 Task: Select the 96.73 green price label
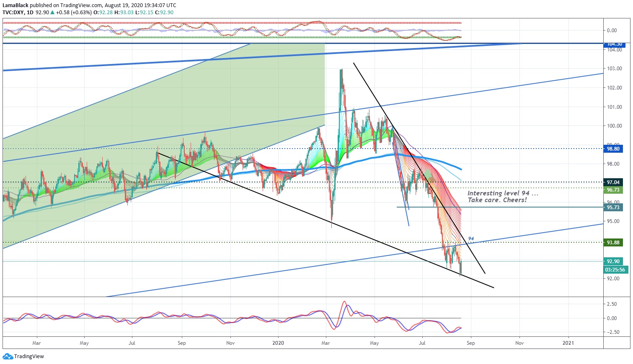tap(613, 190)
